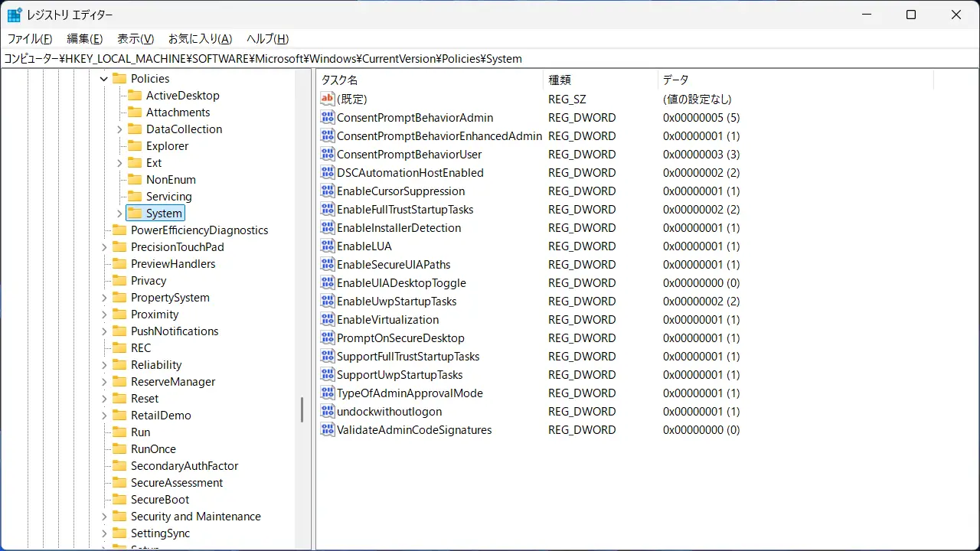This screenshot has width=980, height=551.
Task: Click data value 0x00000003 (3)
Action: point(701,155)
